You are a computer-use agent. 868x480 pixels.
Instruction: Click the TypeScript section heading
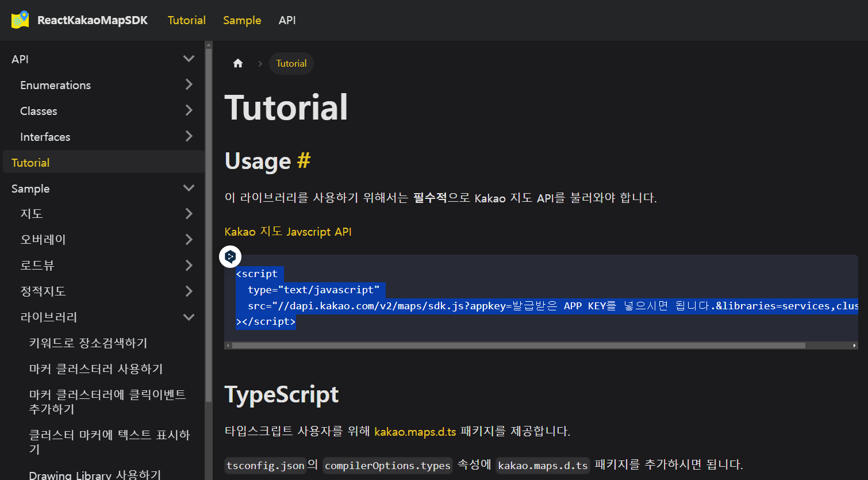click(x=281, y=394)
